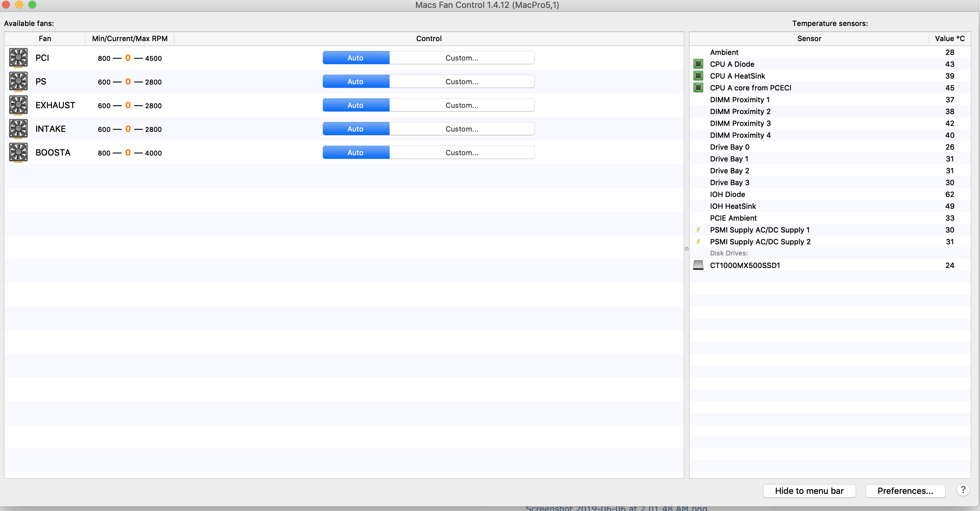Open the Preferences dialog
980x511 pixels.
905,491
